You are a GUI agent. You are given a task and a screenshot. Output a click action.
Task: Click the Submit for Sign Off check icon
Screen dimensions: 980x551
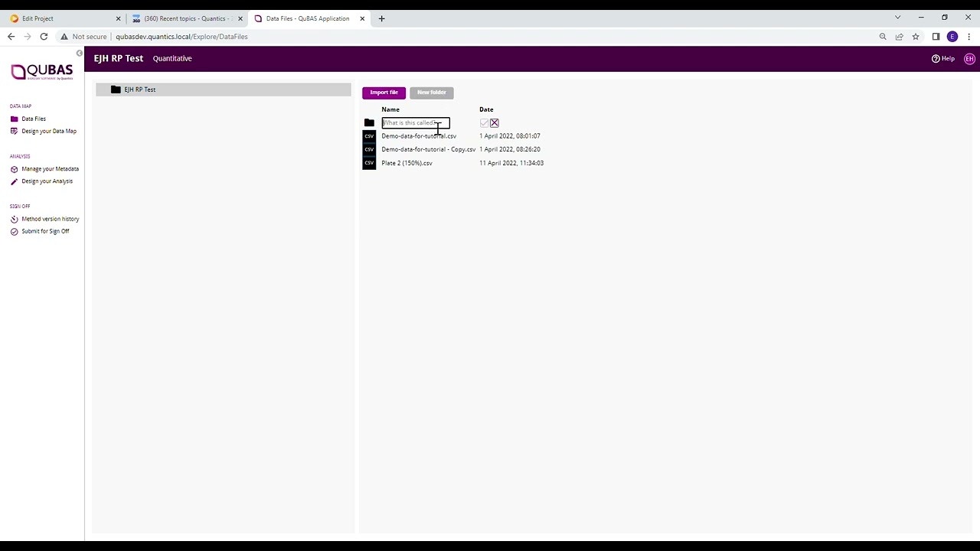click(x=14, y=231)
